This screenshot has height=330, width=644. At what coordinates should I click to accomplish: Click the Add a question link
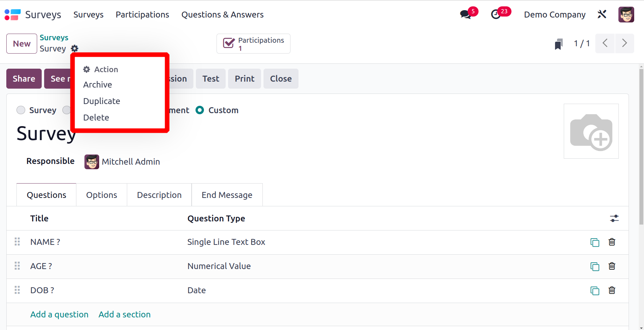click(x=59, y=314)
